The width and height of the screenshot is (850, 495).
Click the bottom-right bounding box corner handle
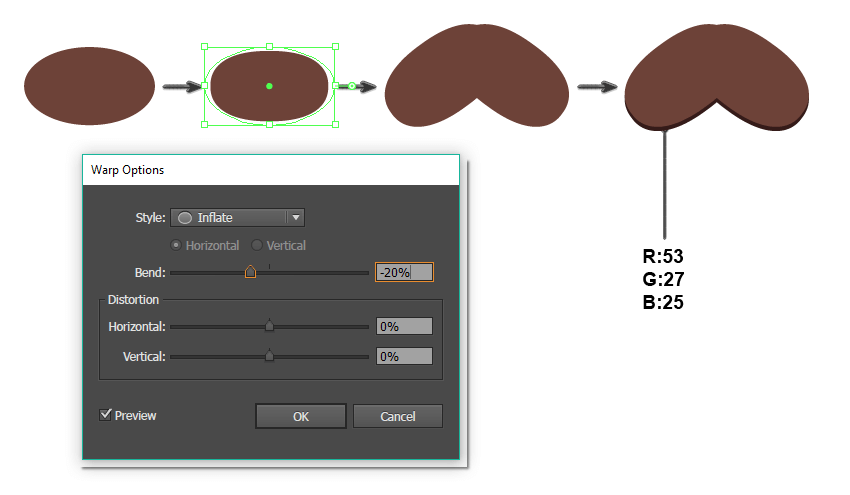[x=335, y=125]
